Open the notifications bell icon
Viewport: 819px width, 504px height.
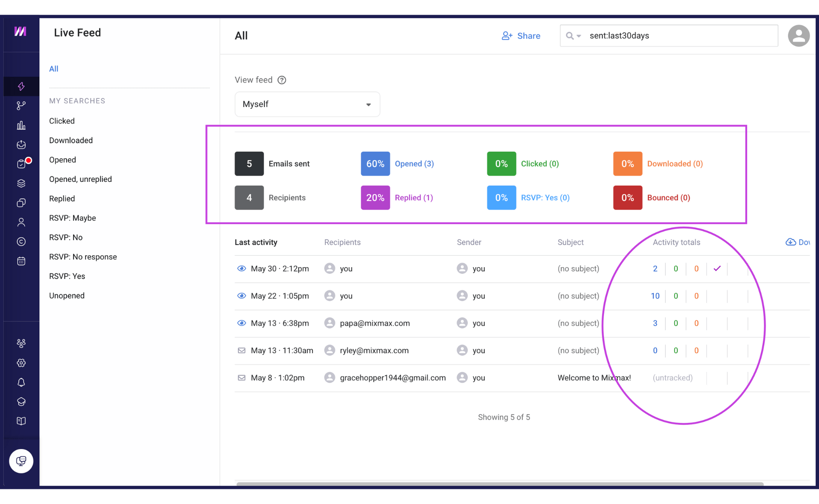[x=21, y=382]
